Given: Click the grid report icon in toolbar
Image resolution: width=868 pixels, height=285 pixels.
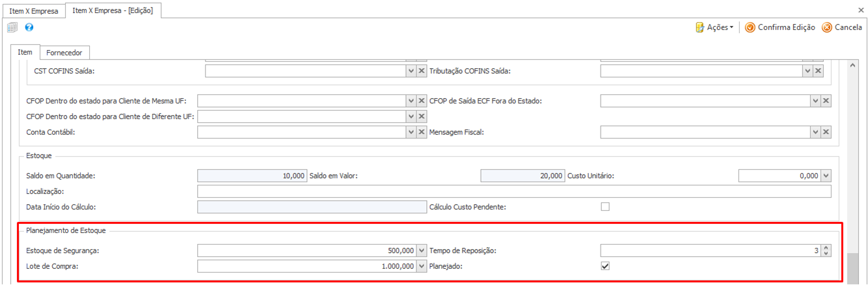Looking at the screenshot, I should pyautogui.click(x=12, y=27).
